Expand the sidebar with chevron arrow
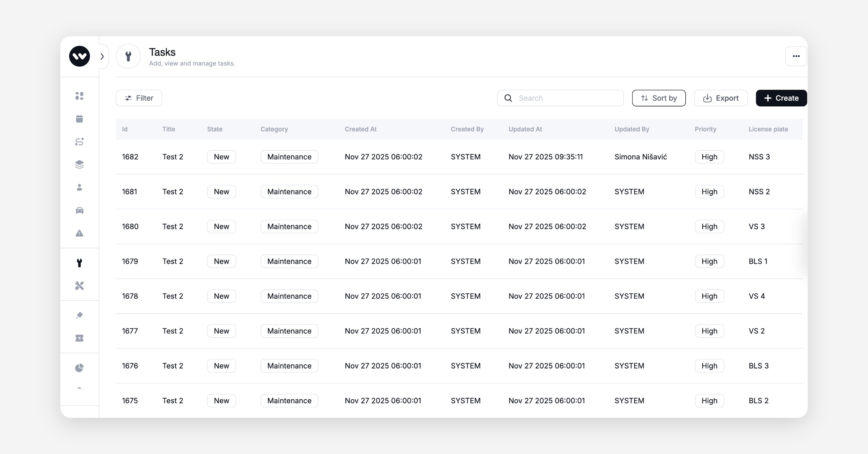Screen dimensions: 868x454 [x=102, y=56]
